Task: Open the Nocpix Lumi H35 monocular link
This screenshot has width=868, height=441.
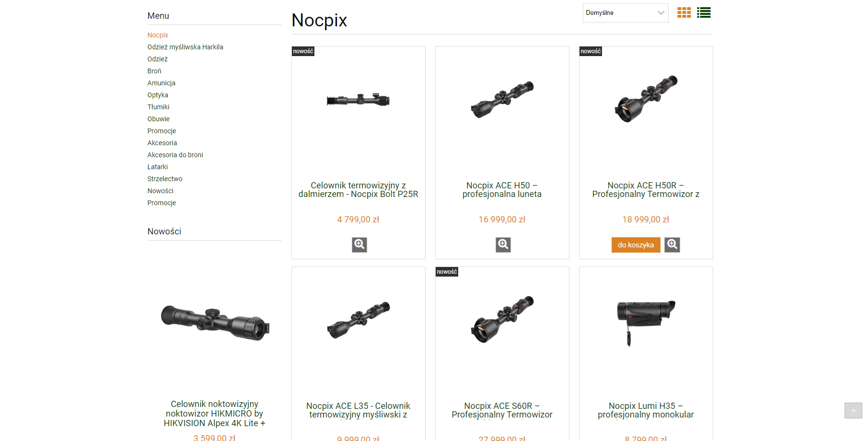Action: 646,410
